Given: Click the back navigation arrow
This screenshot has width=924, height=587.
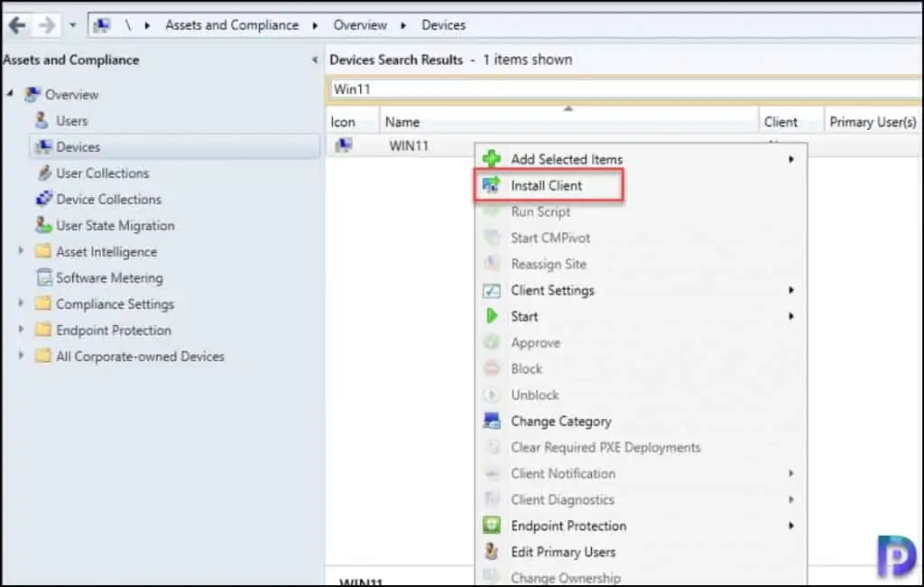Looking at the screenshot, I should [16, 25].
